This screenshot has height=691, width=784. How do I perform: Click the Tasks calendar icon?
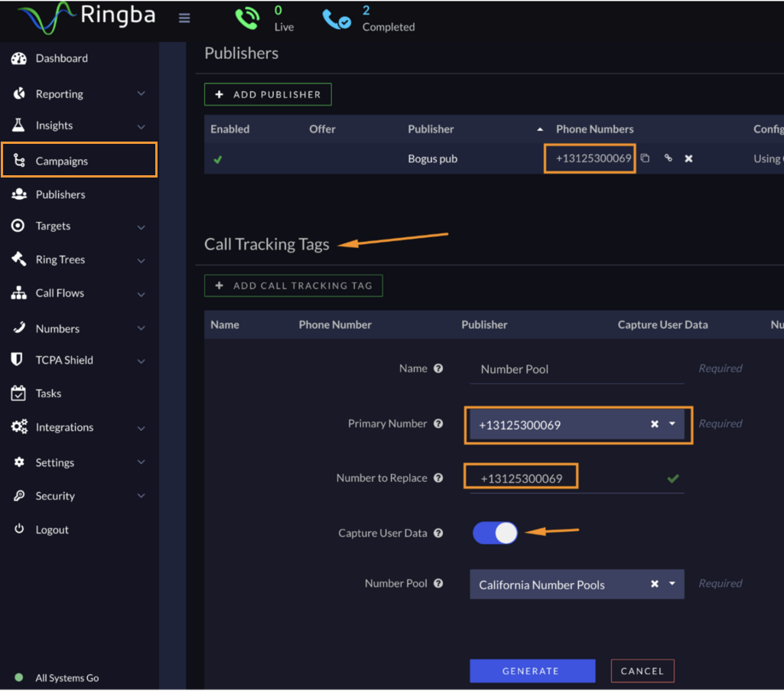[x=18, y=393]
